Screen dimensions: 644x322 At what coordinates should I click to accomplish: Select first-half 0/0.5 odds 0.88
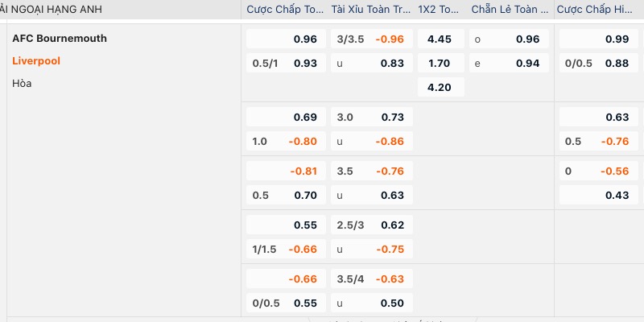tap(599, 63)
